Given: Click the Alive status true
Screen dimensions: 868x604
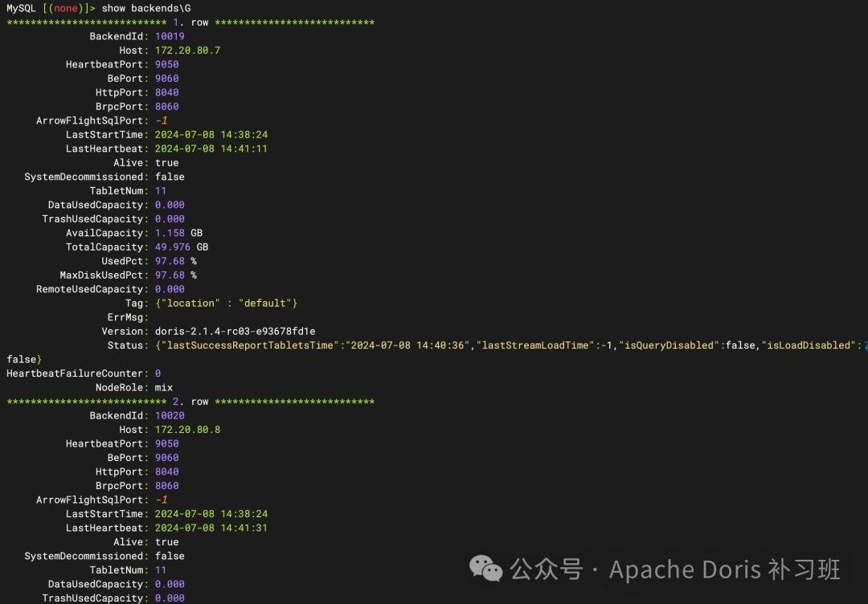Looking at the screenshot, I should tap(166, 162).
